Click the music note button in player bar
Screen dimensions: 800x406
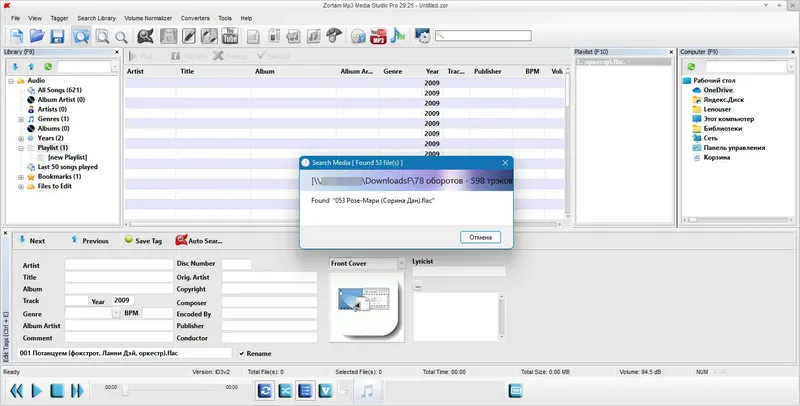[367, 391]
